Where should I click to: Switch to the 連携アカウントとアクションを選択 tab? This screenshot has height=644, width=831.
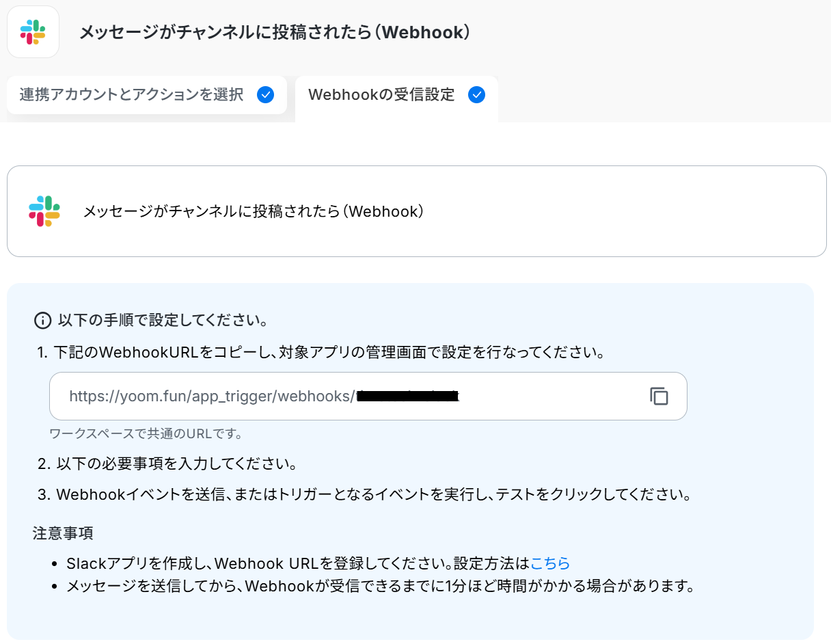tap(131, 95)
